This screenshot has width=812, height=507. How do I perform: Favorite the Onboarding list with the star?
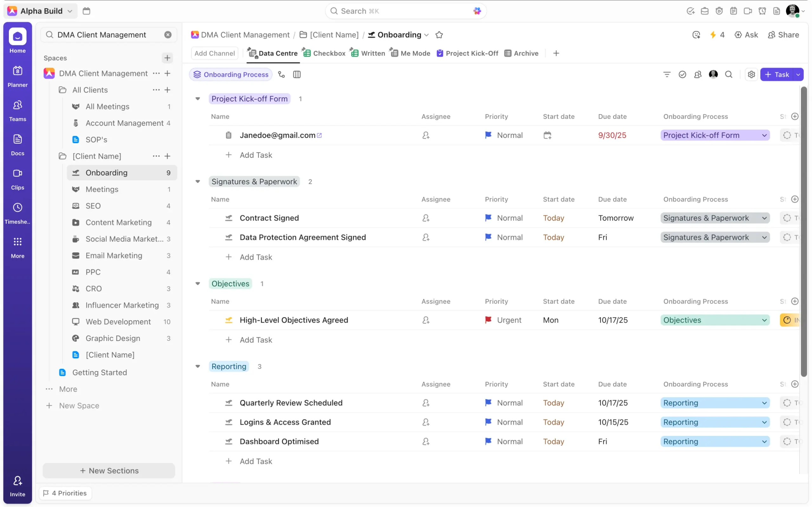click(439, 35)
